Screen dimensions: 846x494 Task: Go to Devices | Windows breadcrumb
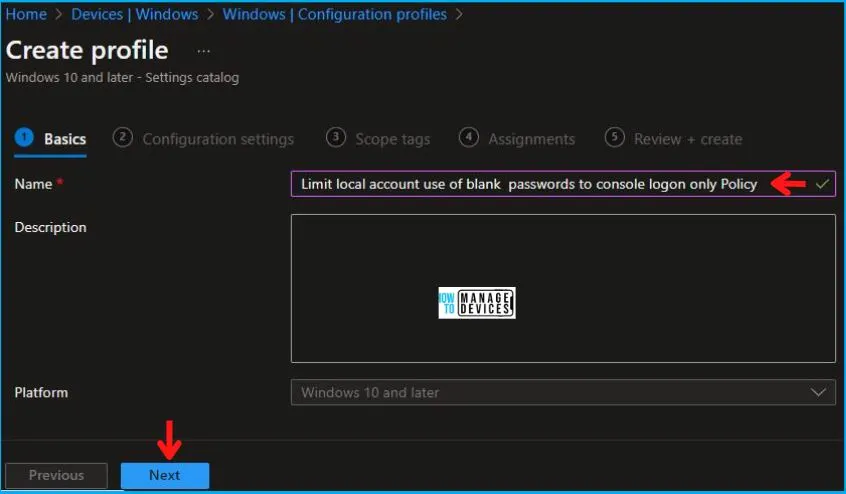click(134, 14)
